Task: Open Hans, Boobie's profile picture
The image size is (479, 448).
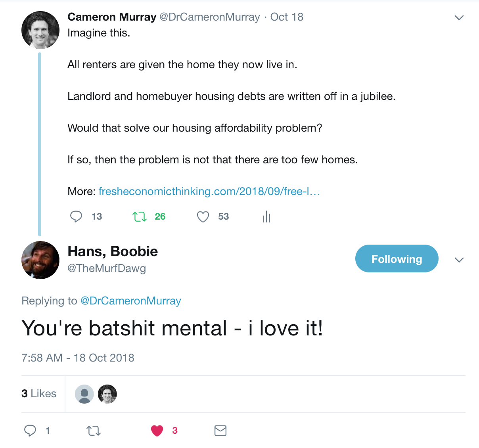Action: coord(40,260)
